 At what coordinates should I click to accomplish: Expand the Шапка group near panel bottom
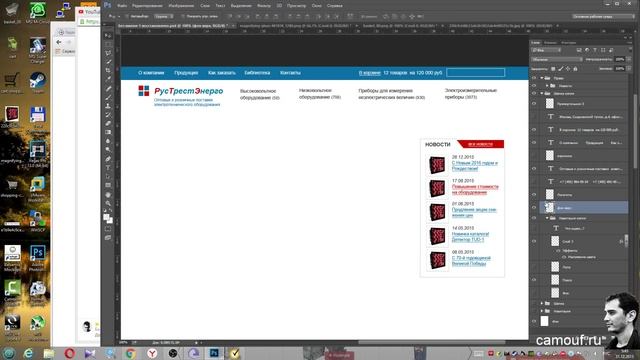coord(542,303)
